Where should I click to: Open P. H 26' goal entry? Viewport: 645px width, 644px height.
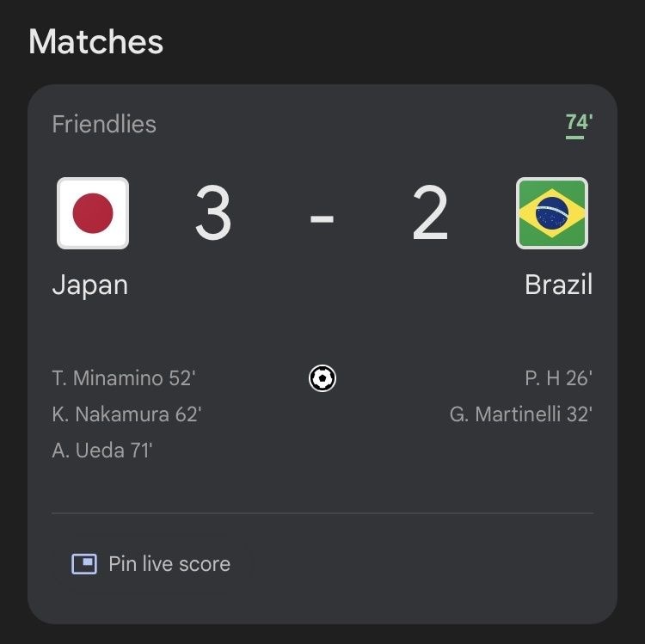(558, 378)
